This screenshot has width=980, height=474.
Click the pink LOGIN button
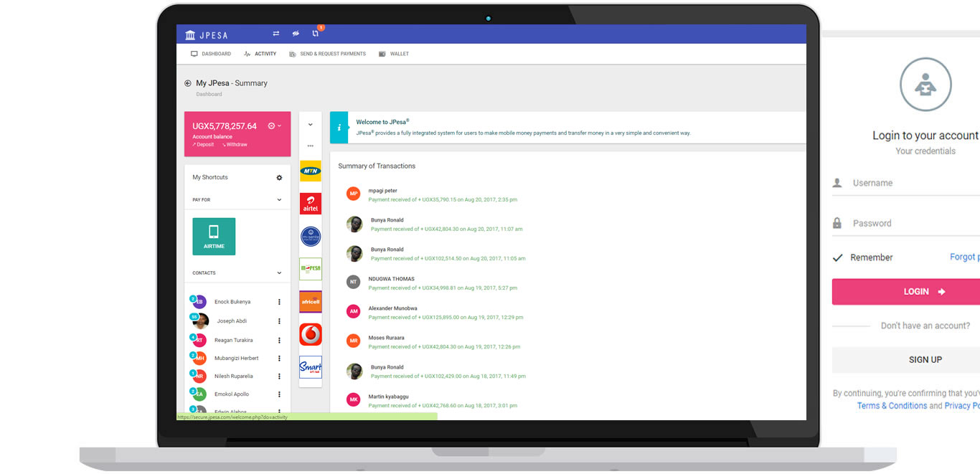(x=906, y=292)
